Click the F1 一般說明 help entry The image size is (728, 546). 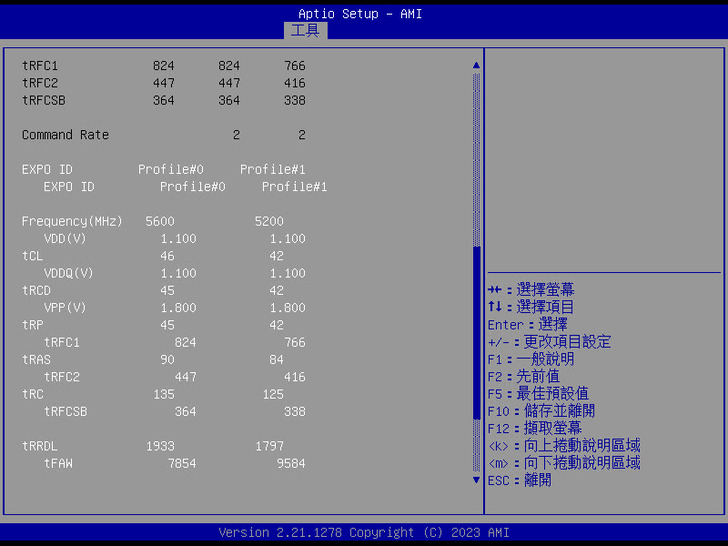click(x=531, y=359)
